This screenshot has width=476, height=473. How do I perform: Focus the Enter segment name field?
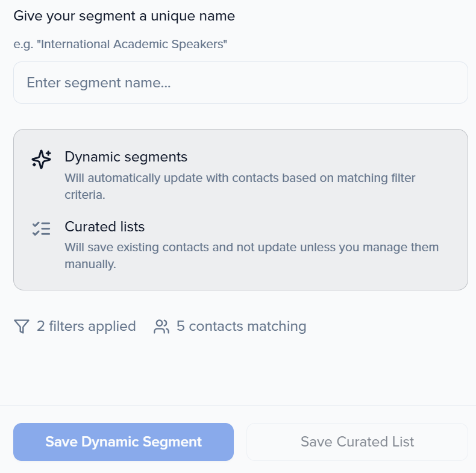[x=240, y=83]
